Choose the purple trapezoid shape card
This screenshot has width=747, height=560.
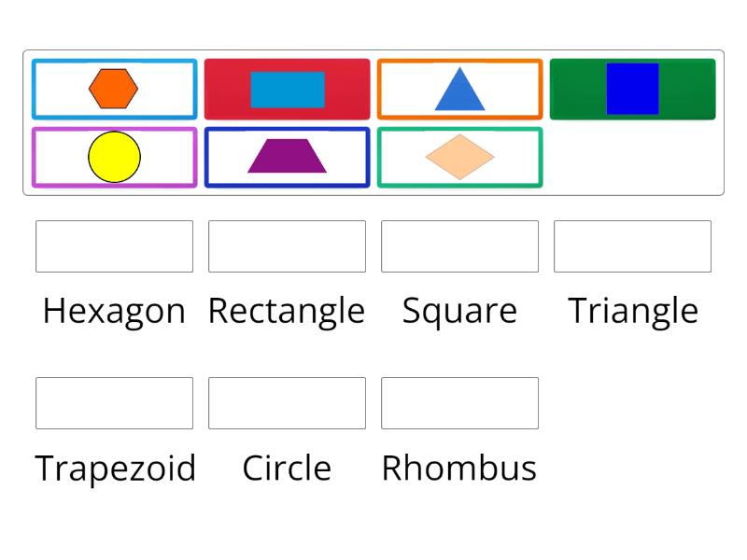coord(287,157)
